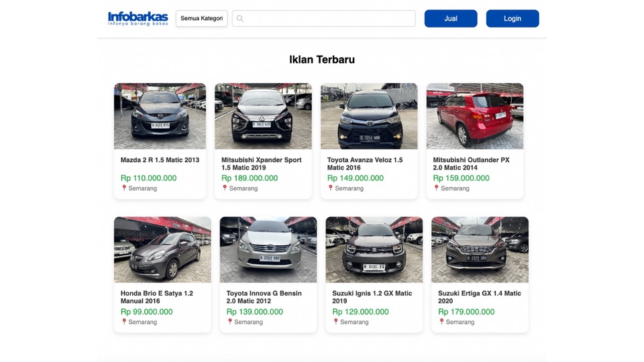Open listing title Toyota Innova G Bensin 2.0 Matic 2012
This screenshot has height=362, width=644.
tap(264, 297)
